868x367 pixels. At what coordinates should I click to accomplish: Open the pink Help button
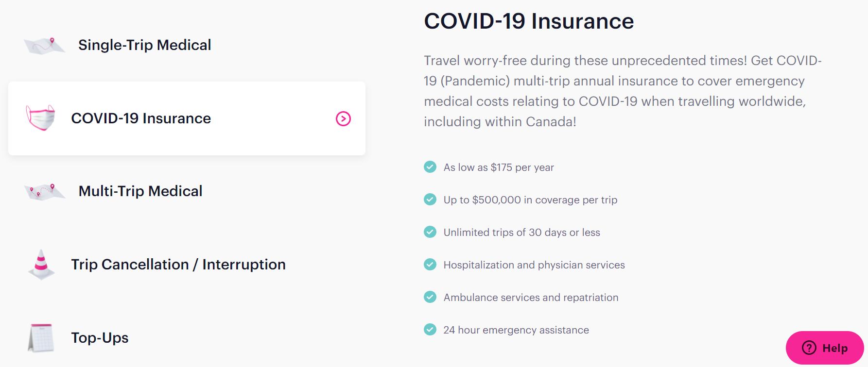coord(825,348)
